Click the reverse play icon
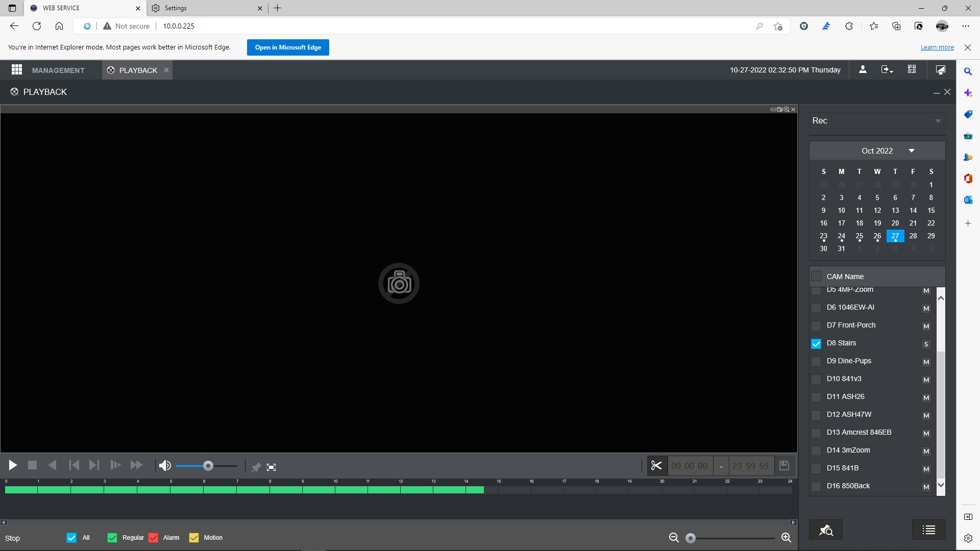This screenshot has height=551, width=980. [52, 465]
